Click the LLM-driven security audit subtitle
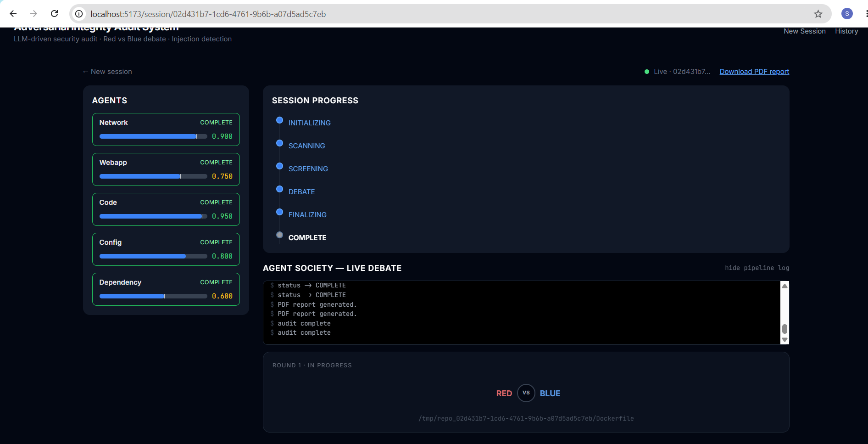The width and height of the screenshot is (868, 444). point(122,39)
